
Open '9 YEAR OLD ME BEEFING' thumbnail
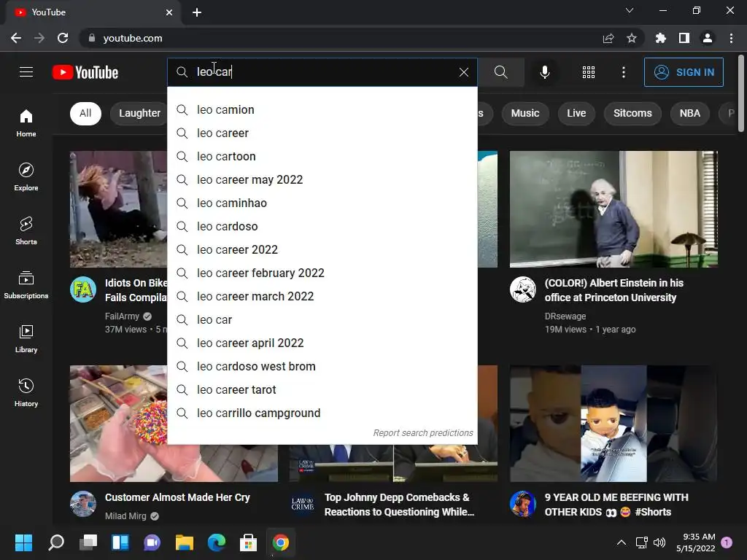tap(614, 424)
